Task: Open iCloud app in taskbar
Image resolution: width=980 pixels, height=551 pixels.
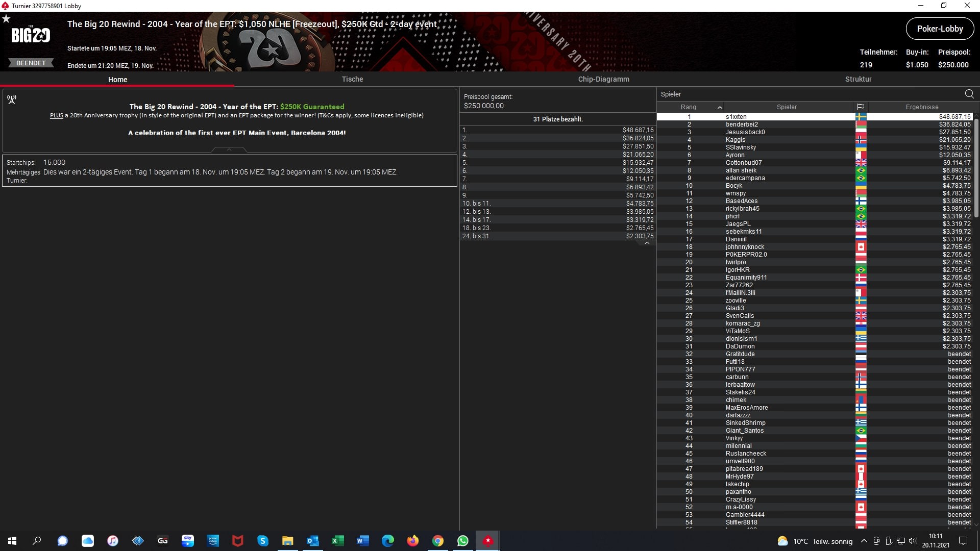Action: pyautogui.click(x=88, y=541)
